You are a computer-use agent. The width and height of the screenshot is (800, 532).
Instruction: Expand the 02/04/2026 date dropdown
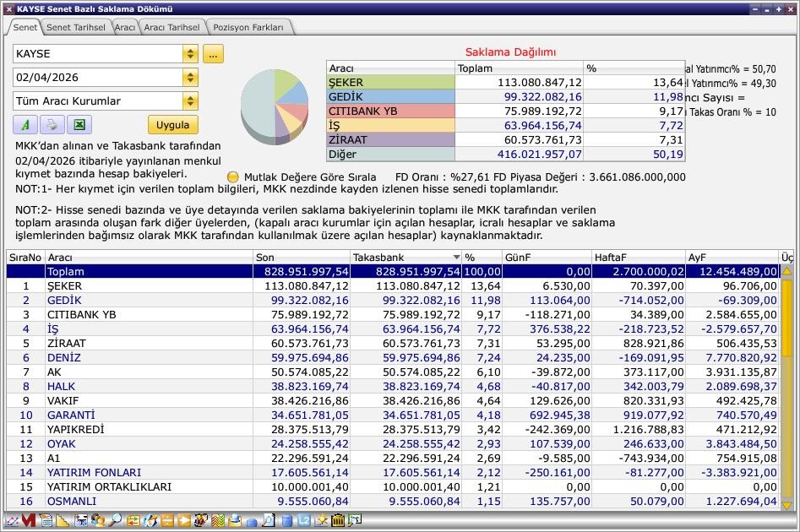click(x=190, y=78)
